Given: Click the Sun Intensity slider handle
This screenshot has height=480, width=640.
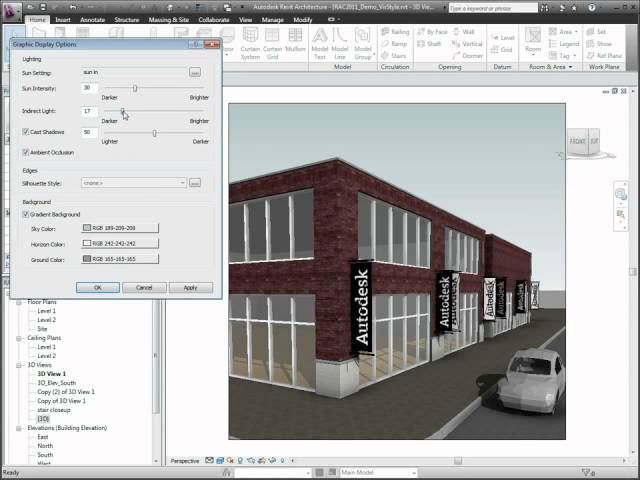Looking at the screenshot, I should click(x=135, y=88).
